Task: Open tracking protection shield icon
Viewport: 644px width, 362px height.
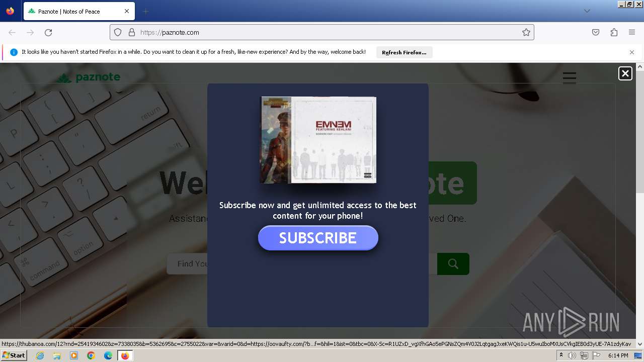Action: point(118,32)
